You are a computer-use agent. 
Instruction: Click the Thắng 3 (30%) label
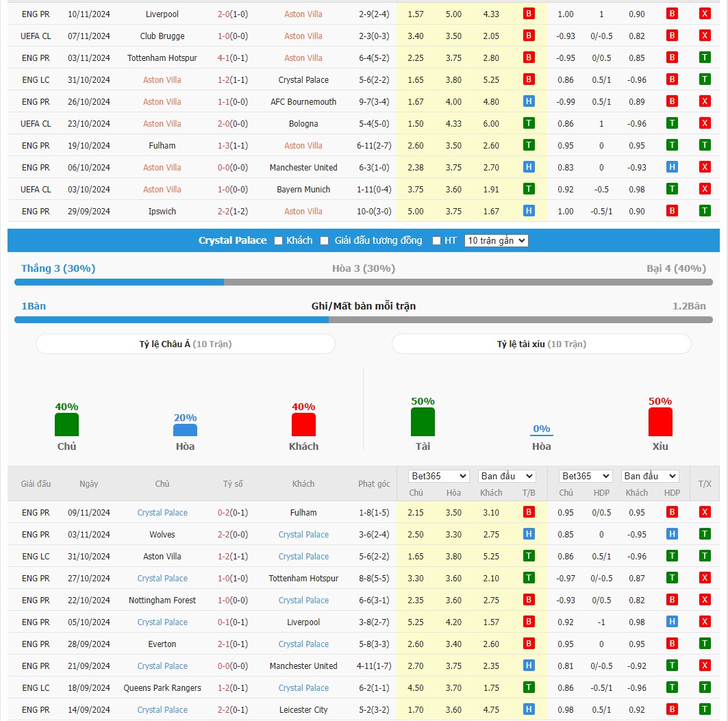(x=58, y=268)
